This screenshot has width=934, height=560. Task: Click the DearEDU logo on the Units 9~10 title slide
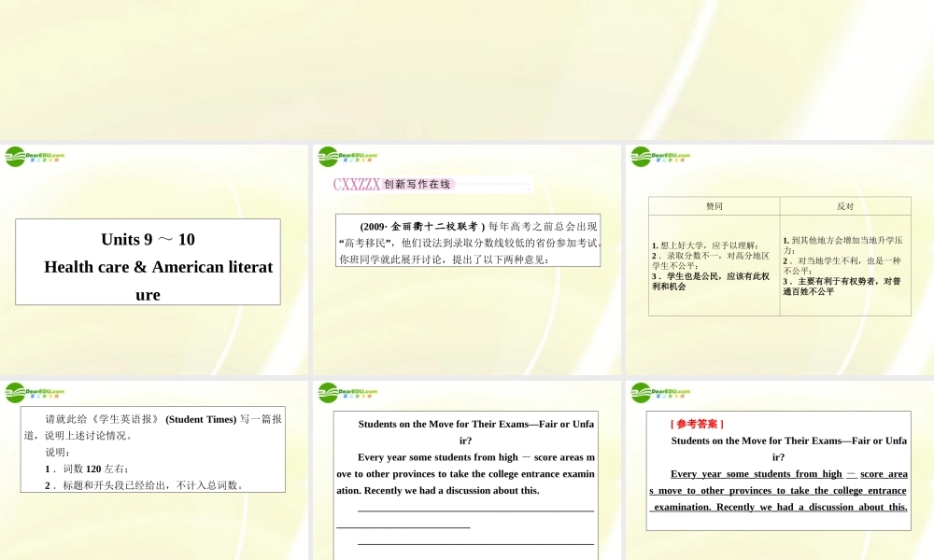[x=35, y=157]
